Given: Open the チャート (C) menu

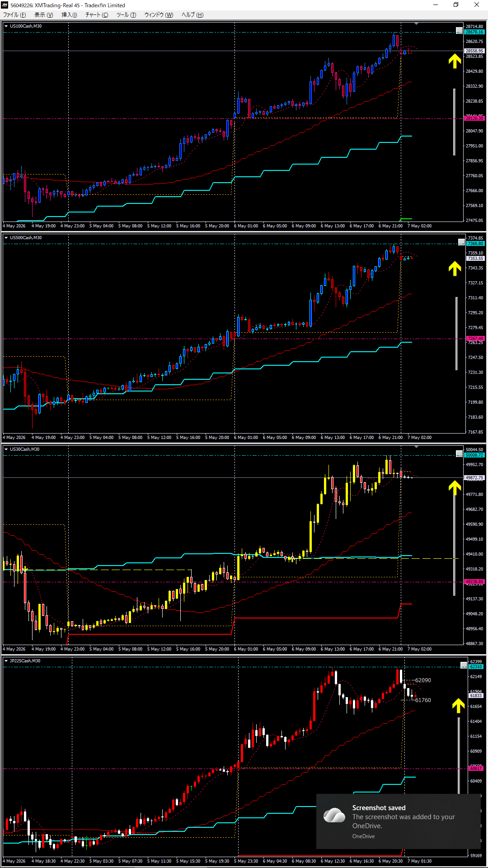Looking at the screenshot, I should tap(97, 15).
